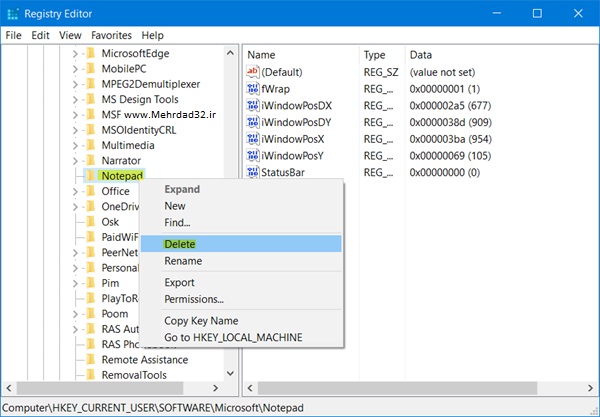
Task: Expand the OneDrive key
Action: (75, 207)
